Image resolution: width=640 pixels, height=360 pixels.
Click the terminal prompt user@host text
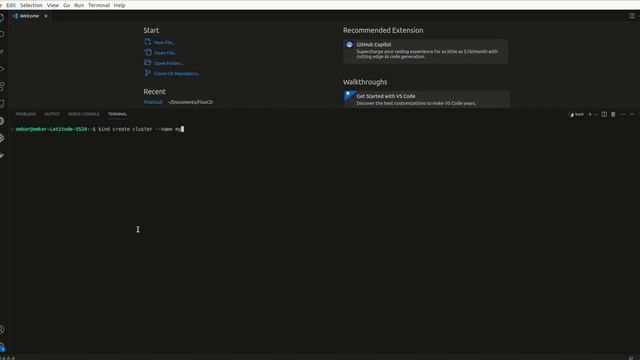click(51, 129)
